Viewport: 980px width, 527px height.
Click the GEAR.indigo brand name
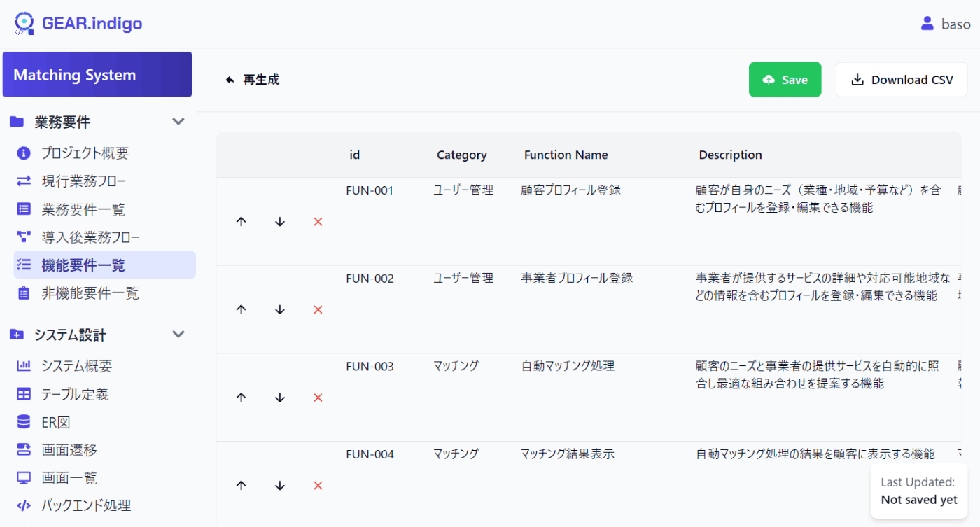pyautogui.click(x=92, y=24)
